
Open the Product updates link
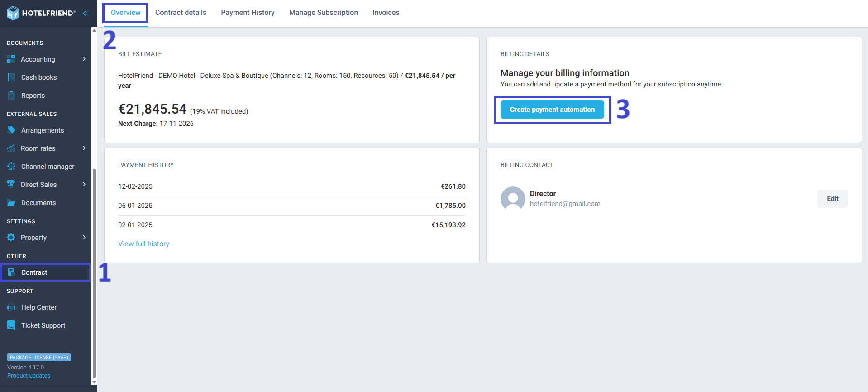coord(29,376)
